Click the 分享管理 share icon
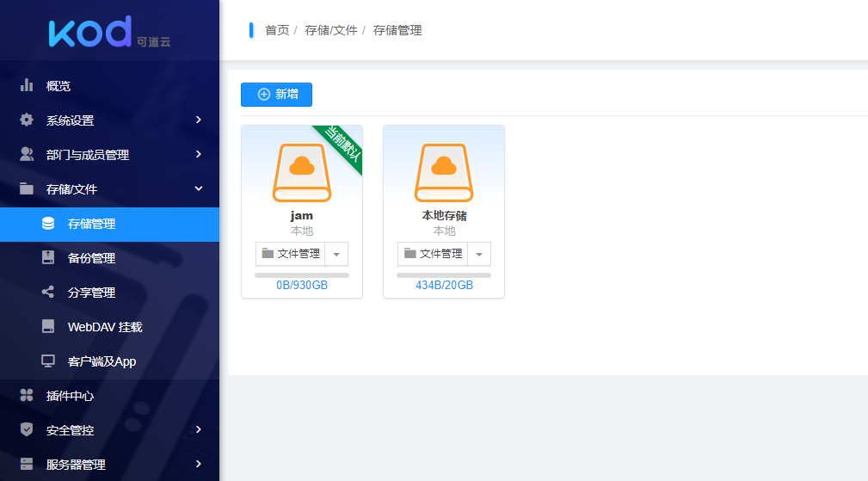The image size is (868, 481). [x=48, y=293]
